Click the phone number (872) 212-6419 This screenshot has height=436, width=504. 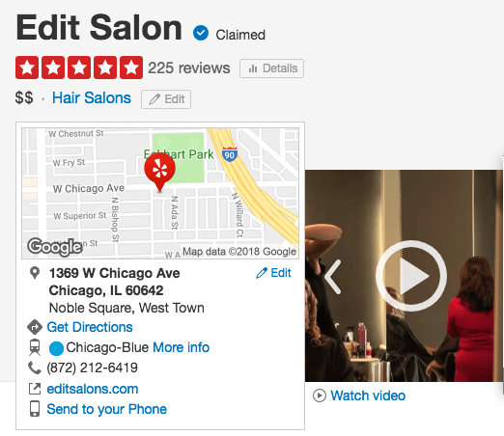tap(93, 368)
